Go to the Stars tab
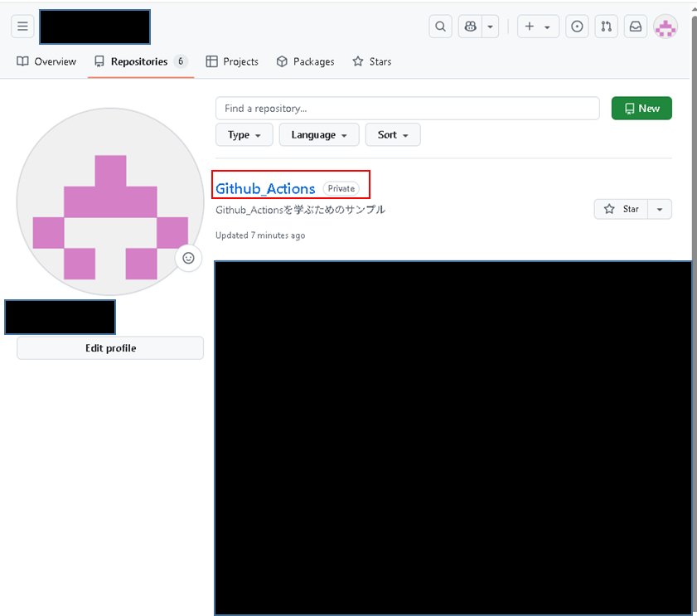697x616 pixels. click(372, 61)
